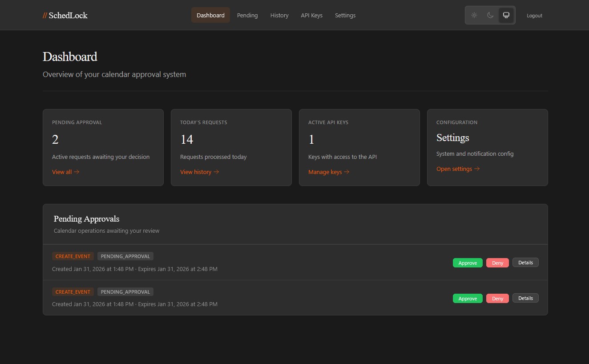
Task: Open the Pending tab
Action: [247, 15]
